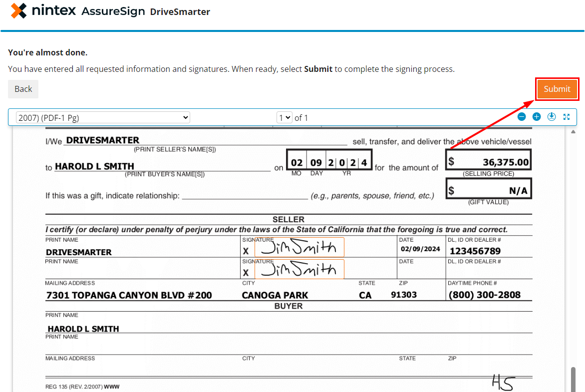This screenshot has width=585, height=392.
Task: Click the DriveSmarter header text
Action: coord(180,12)
